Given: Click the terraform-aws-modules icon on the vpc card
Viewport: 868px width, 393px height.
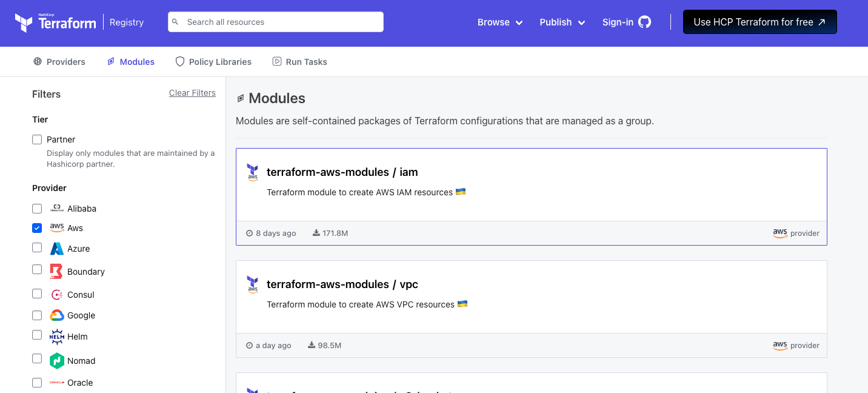Looking at the screenshot, I should coord(253,284).
